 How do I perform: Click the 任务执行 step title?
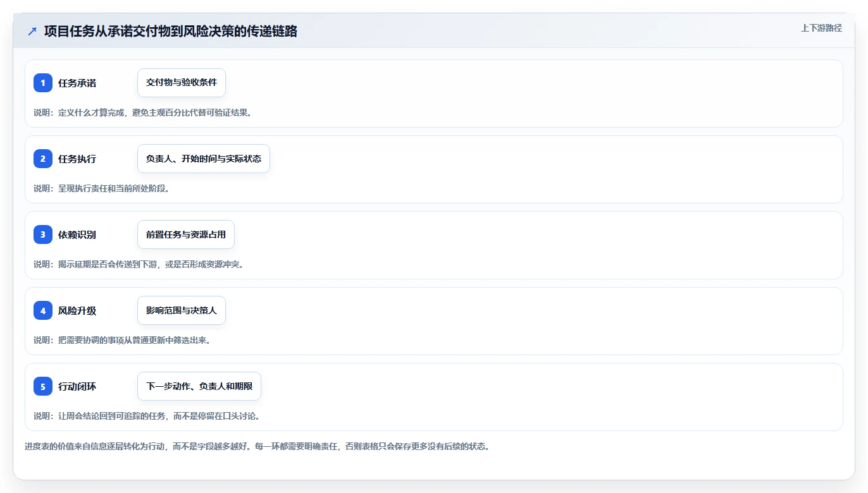click(77, 159)
